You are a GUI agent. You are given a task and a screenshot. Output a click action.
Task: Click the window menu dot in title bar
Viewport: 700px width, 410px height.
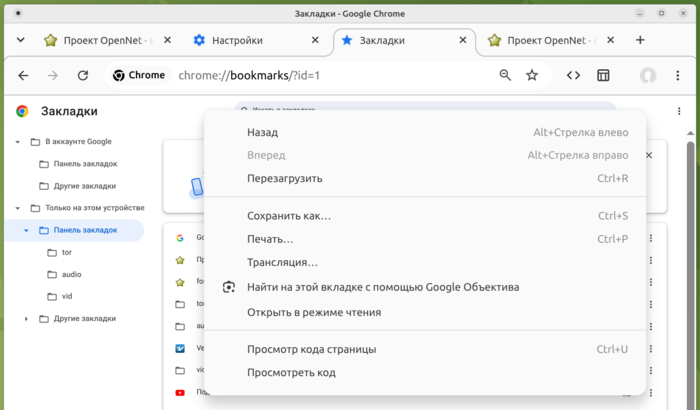tap(18, 13)
